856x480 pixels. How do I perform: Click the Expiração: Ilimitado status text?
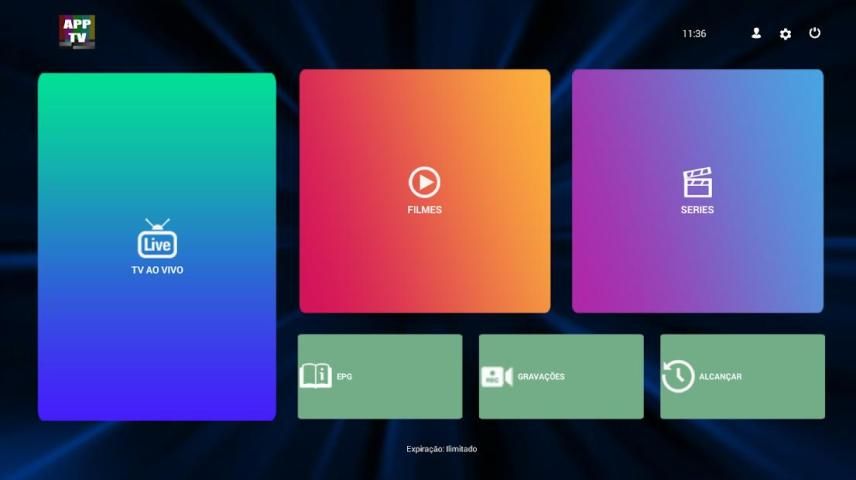pos(441,449)
